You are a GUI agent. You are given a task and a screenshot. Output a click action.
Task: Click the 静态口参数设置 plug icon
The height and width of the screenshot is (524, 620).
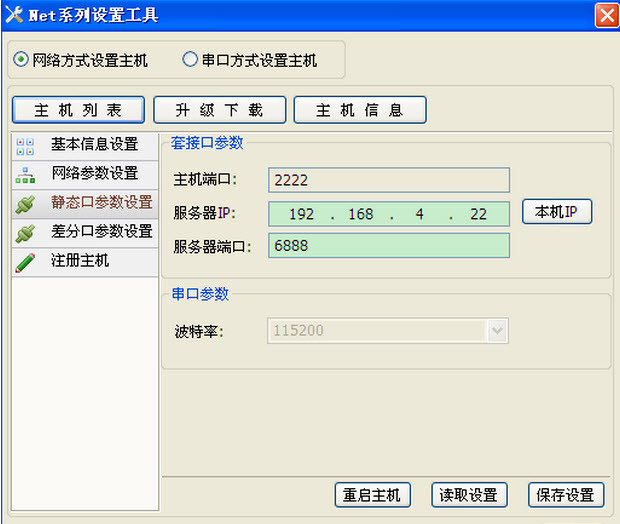(x=25, y=204)
